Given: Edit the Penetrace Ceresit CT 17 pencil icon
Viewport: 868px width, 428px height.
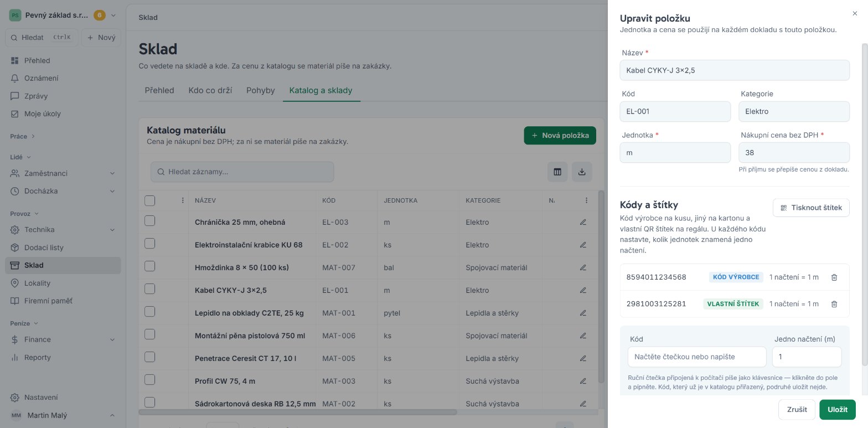Looking at the screenshot, I should coord(582,358).
